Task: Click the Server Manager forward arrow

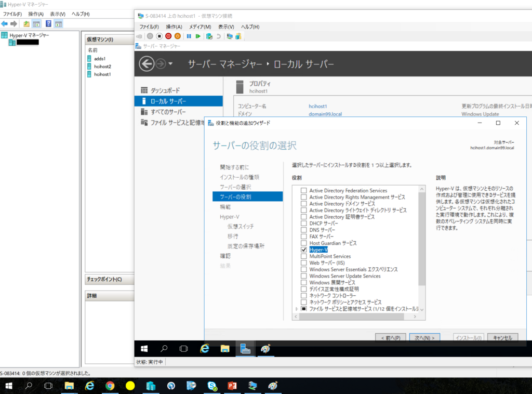Action: coord(161,64)
